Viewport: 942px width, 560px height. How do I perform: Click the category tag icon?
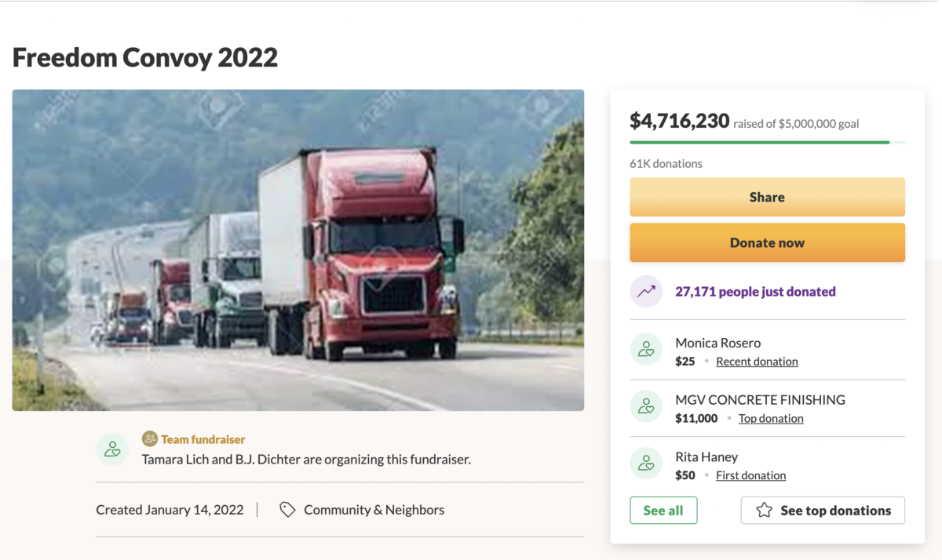pyautogui.click(x=287, y=510)
